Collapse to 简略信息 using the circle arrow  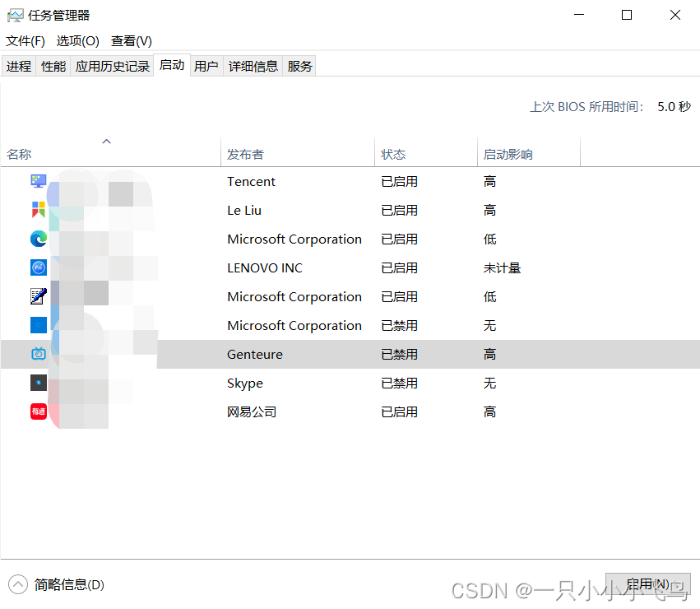tap(18, 584)
